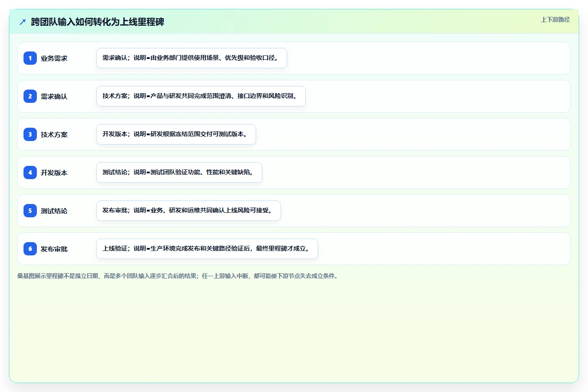
Task: Select step number badge 4
Action: (30, 172)
